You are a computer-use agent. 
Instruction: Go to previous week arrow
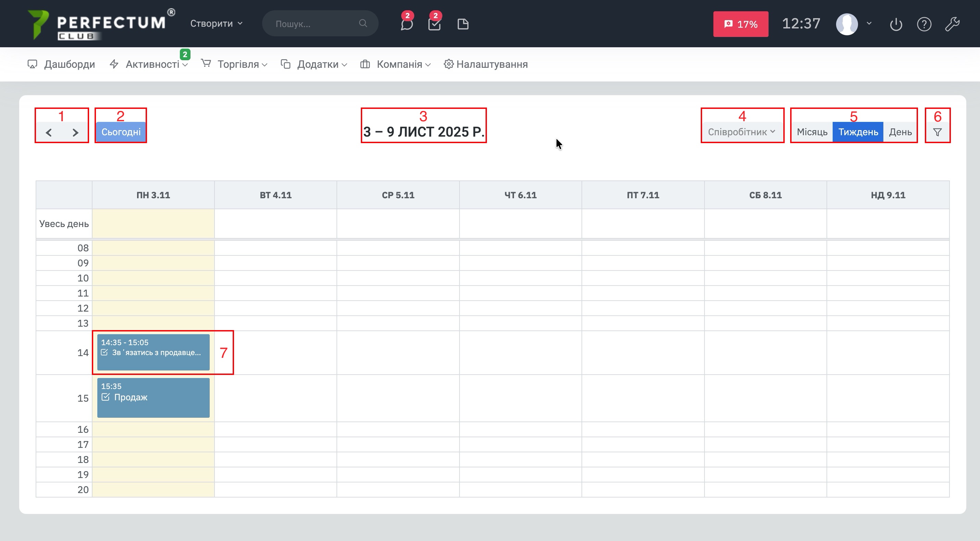(x=49, y=133)
